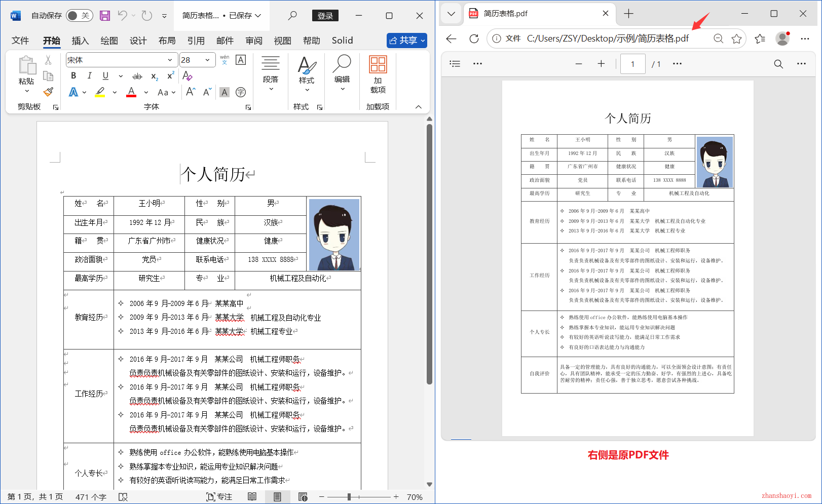Switch to the Design (设计) tab
The width and height of the screenshot is (822, 504).
138,41
